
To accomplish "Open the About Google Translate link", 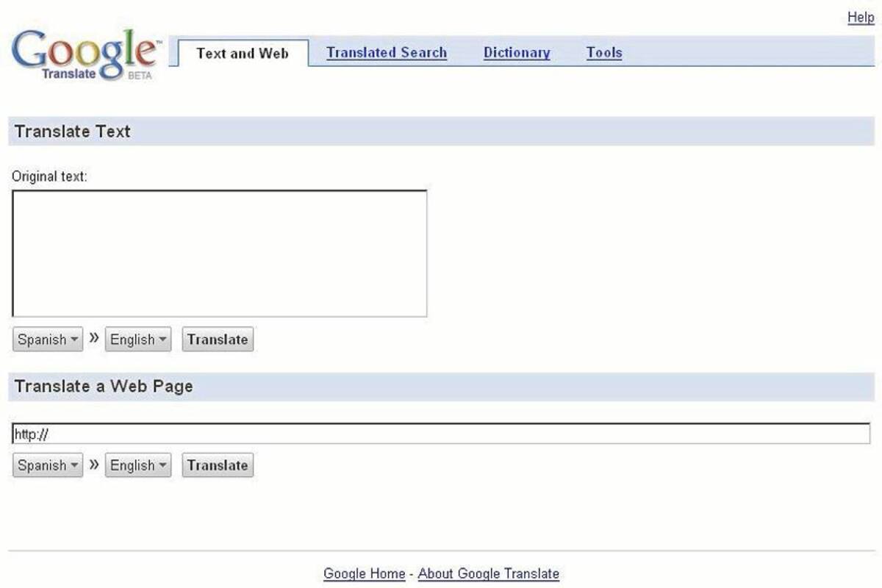I will click(489, 574).
